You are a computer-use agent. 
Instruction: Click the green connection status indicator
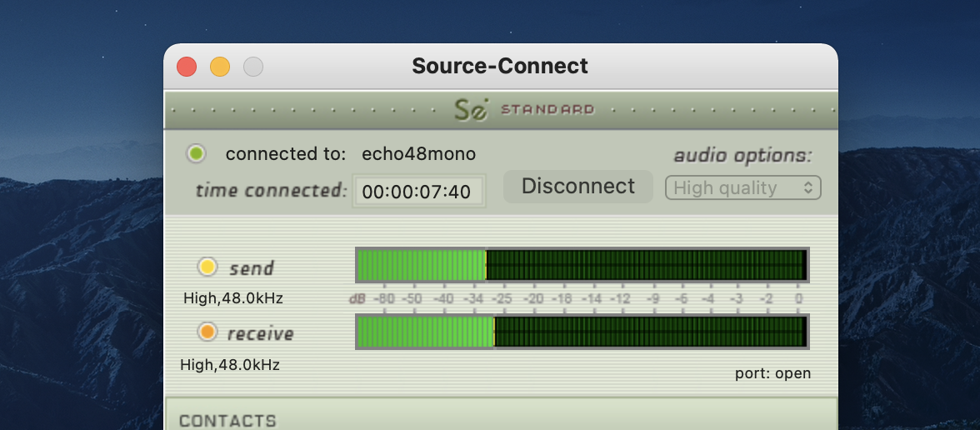tap(197, 153)
